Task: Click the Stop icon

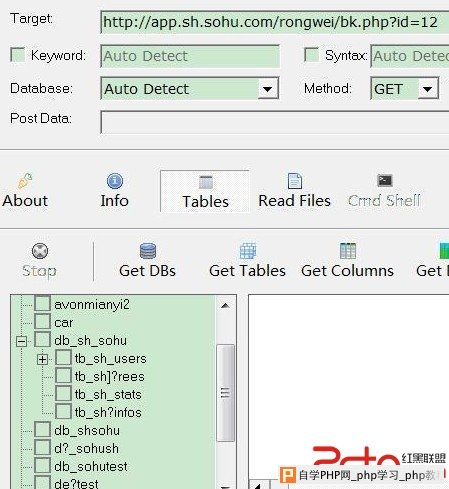Action: click(40, 251)
